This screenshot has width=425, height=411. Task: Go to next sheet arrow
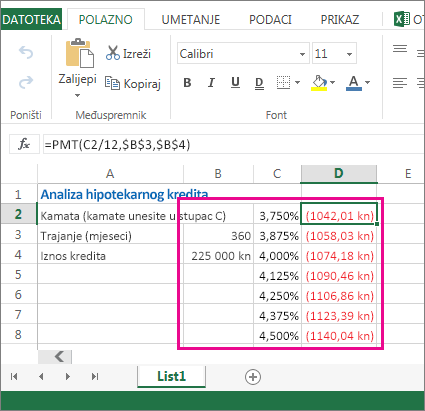[x=68, y=377]
